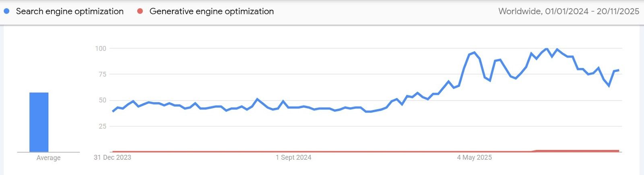The image size is (644, 175).
Task: Click the red Generative engine optimization legend dot
Action: coord(140,11)
